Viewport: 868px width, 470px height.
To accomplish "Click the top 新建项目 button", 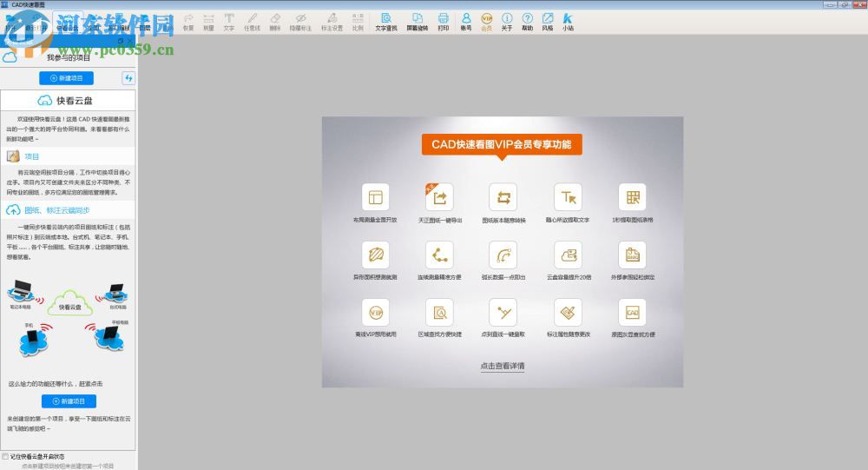I will click(x=67, y=78).
